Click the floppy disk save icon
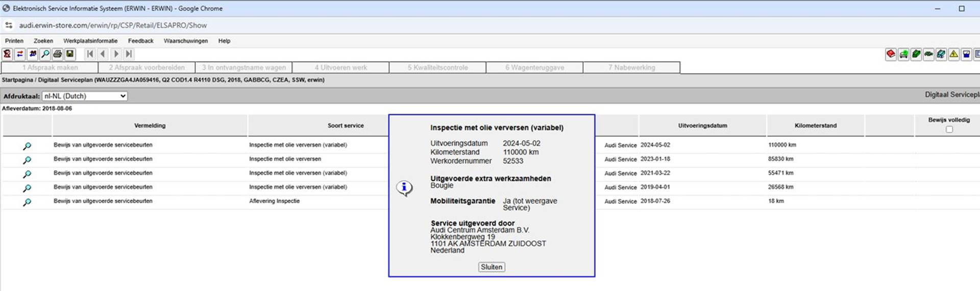Screen dimensions: 980x291 [70, 54]
